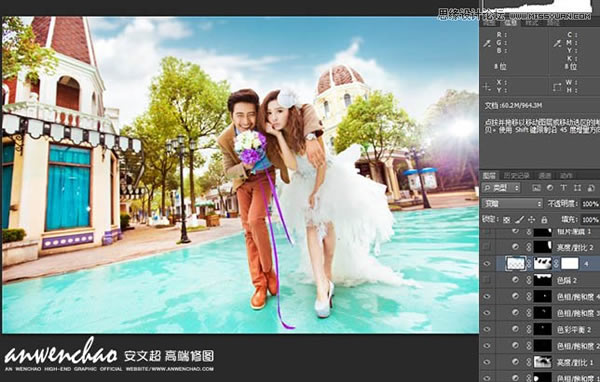Viewport: 600px width, 382px height.
Task: Filter layers by shape icon
Action: tap(577, 188)
